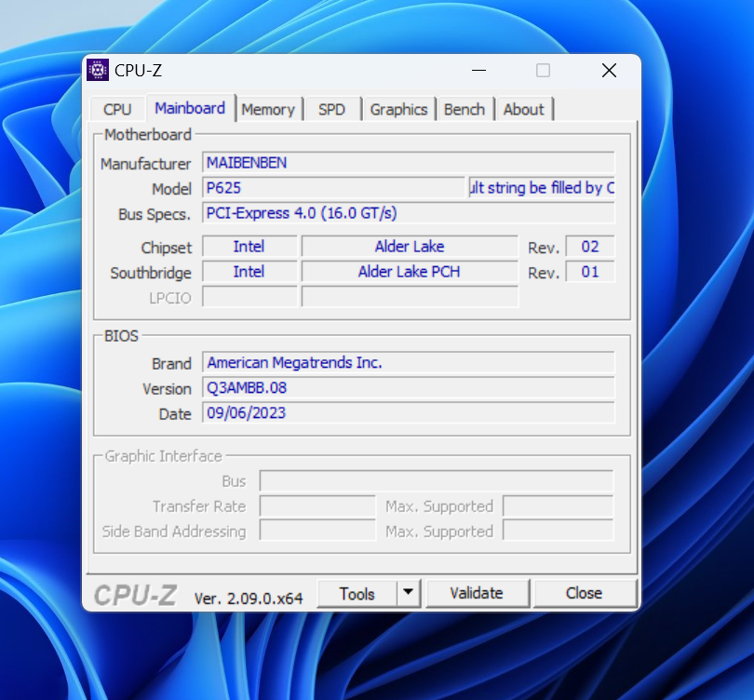The image size is (754, 700).
Task: Click the 09/06/2023 BIOS date field
Action: tap(409, 413)
